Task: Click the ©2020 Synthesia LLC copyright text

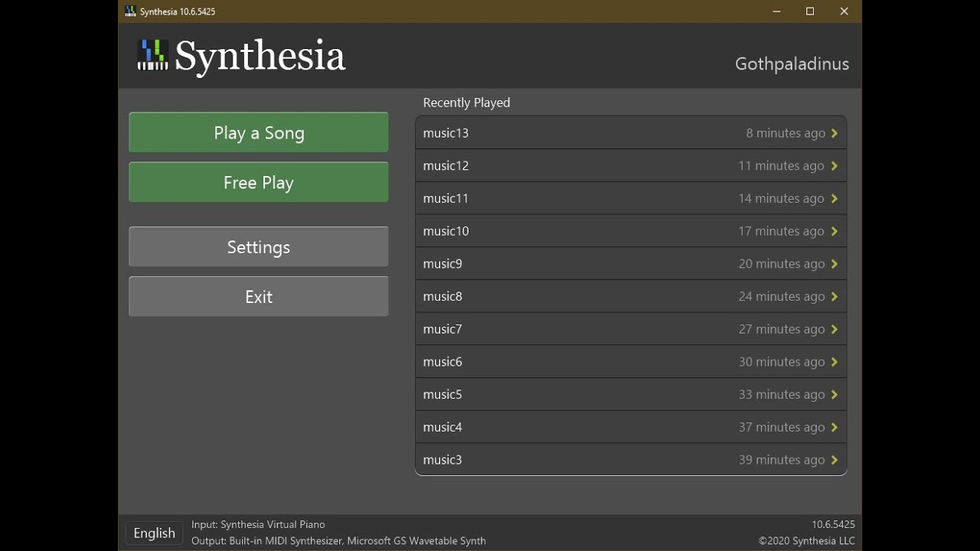Action: pos(807,541)
